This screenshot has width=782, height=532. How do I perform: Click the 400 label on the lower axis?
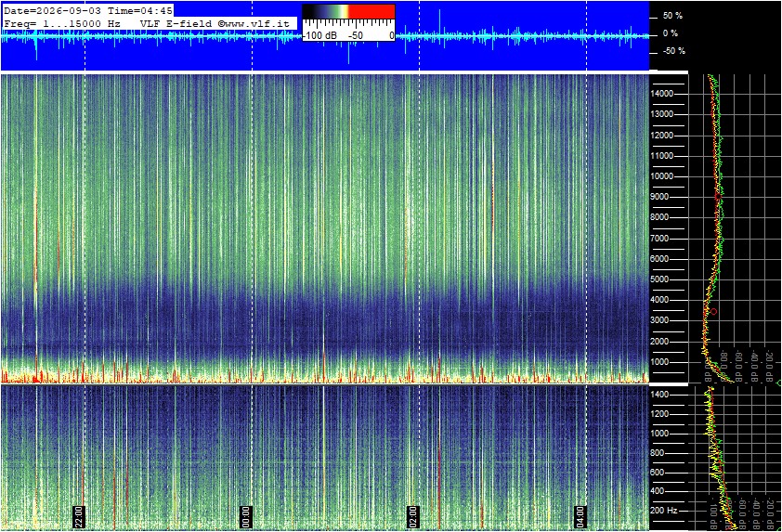[x=658, y=491]
